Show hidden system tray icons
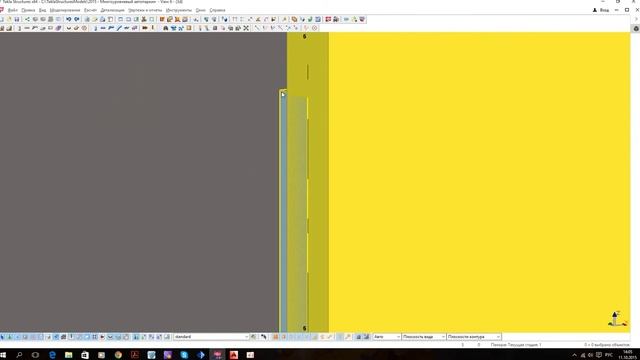Viewport: 640px width, 360px height. [x=574, y=355]
